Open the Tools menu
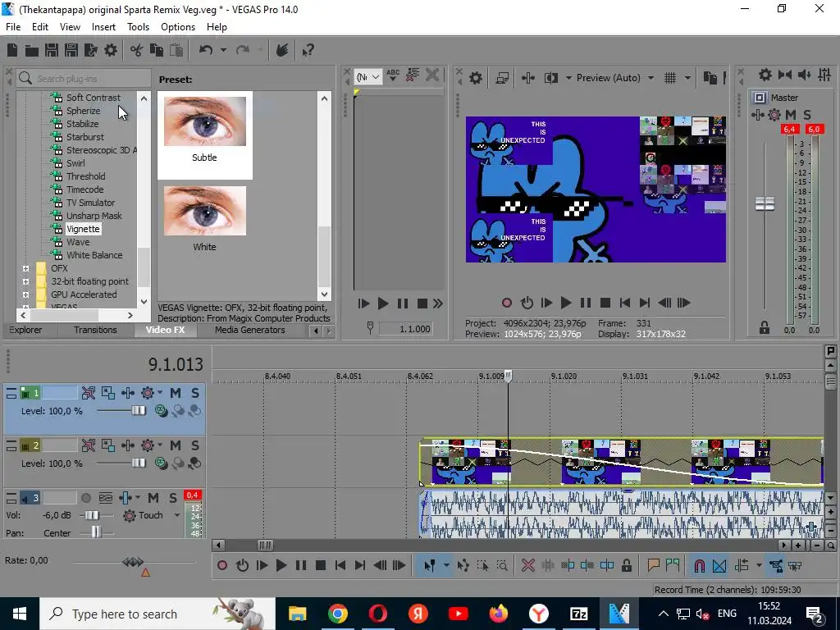The height and width of the screenshot is (630, 840). click(x=138, y=27)
